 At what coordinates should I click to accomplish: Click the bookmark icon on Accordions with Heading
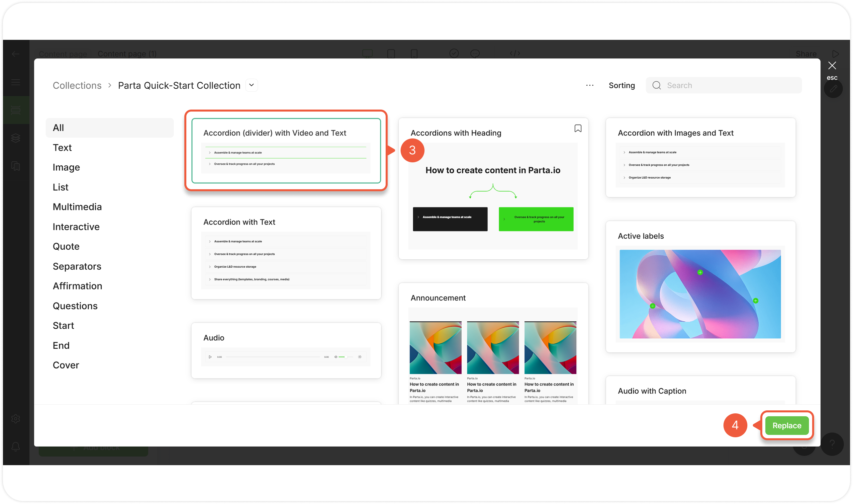pos(578,128)
